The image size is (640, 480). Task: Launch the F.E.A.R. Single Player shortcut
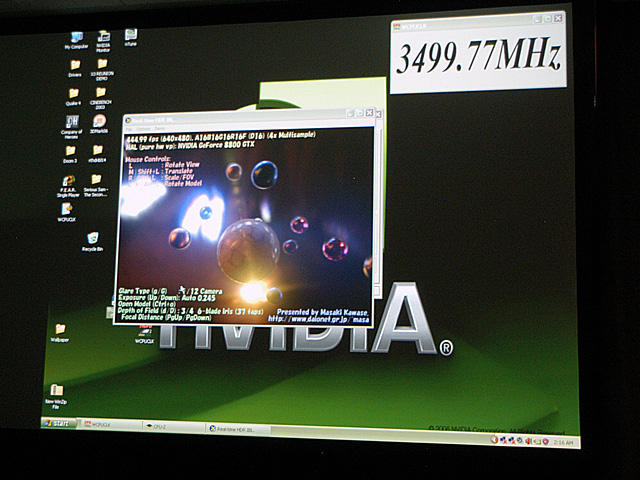(x=68, y=186)
